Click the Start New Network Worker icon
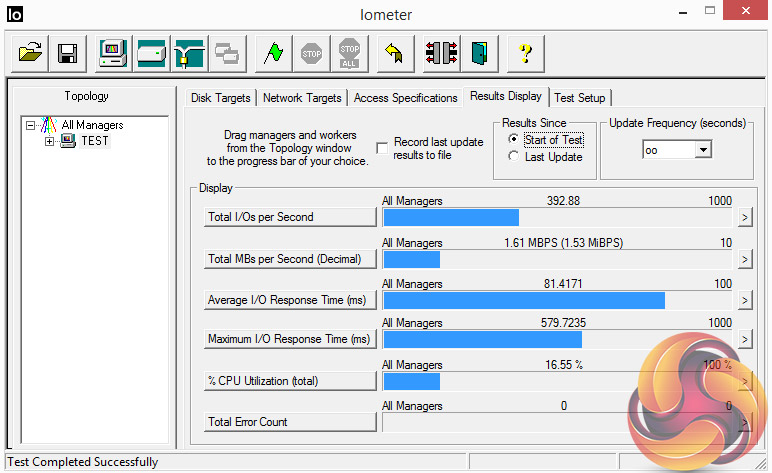This screenshot has width=772, height=473. [188, 54]
